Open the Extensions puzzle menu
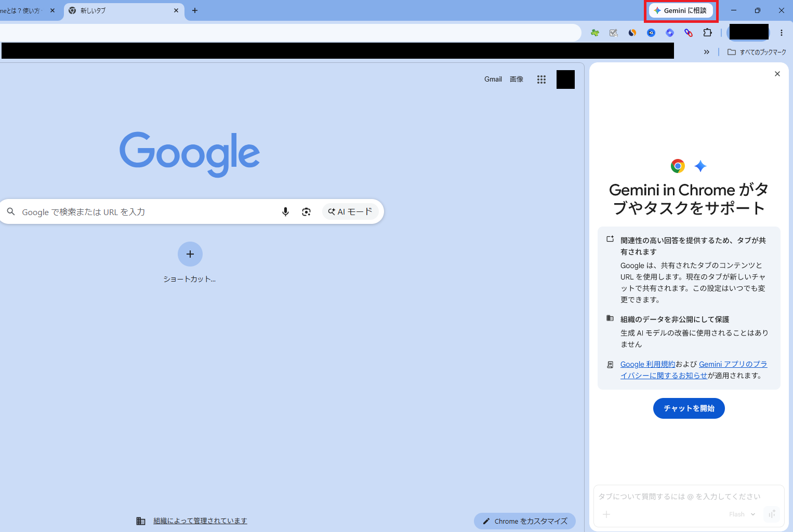The image size is (793, 532). pos(707,33)
